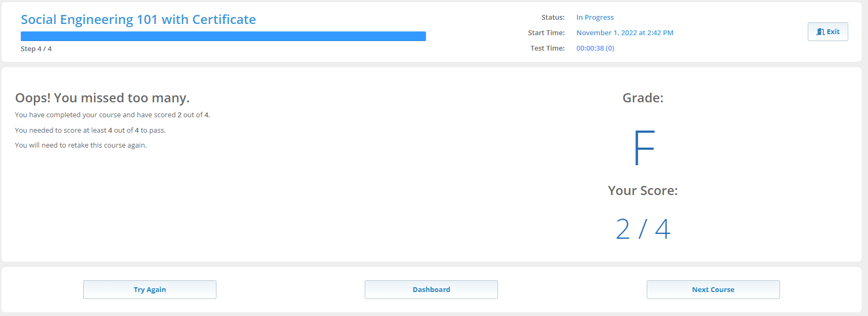
Task: Click the Your Score: heading
Action: pyautogui.click(x=642, y=191)
